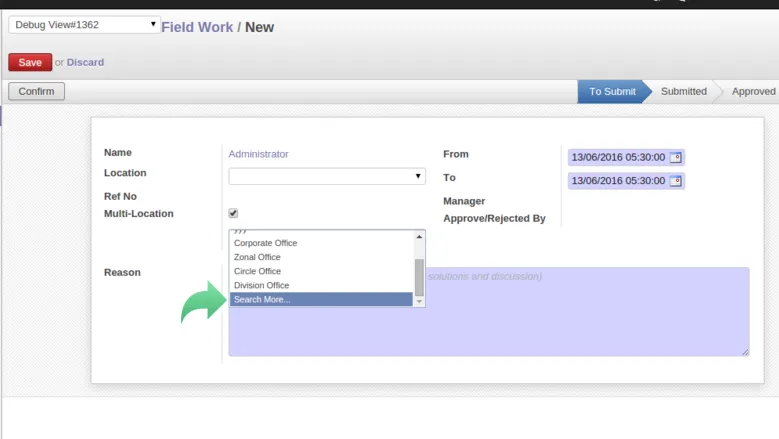This screenshot has width=779, height=439.
Task: Click the 'Manager' field label
Action: [x=464, y=201]
